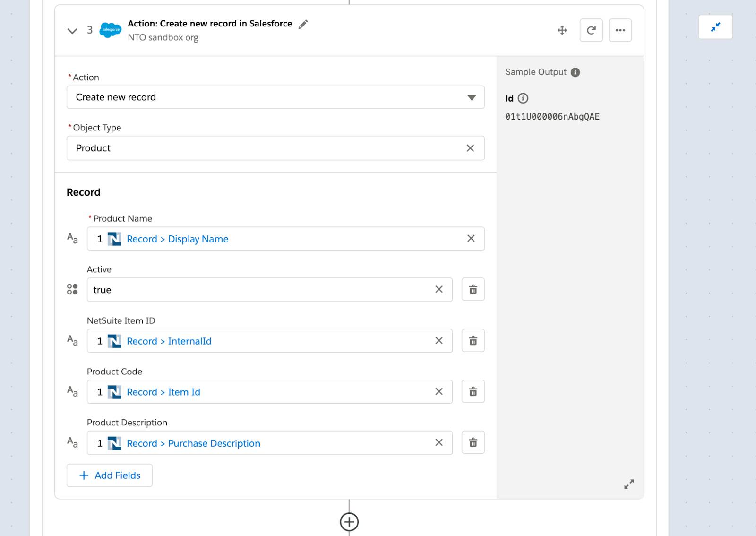Open the Object Type selection field
This screenshot has height=536, width=756.
click(x=269, y=148)
